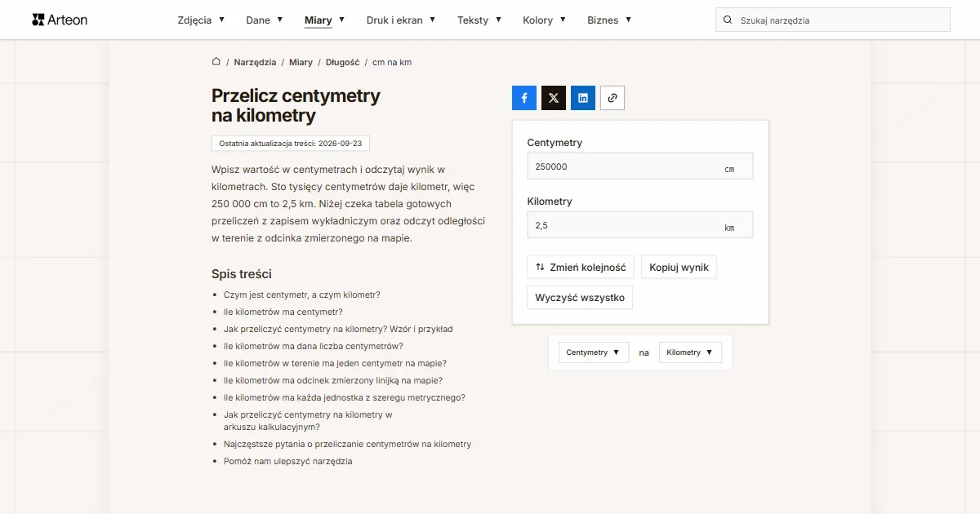The height and width of the screenshot is (514, 980).
Task: Go to home breadcrumb icon
Action: (216, 62)
